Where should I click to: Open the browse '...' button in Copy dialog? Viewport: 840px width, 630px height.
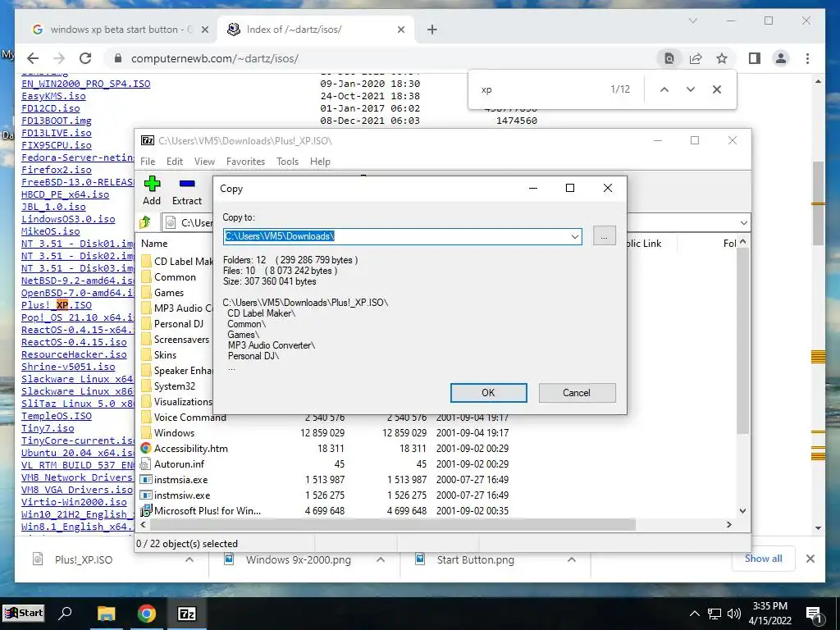605,235
